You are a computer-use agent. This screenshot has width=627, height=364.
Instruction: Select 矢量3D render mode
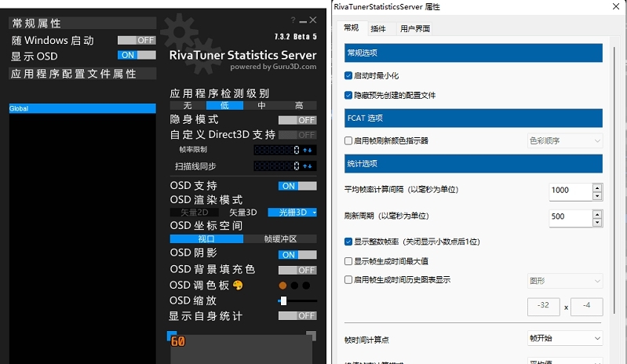[243, 212]
